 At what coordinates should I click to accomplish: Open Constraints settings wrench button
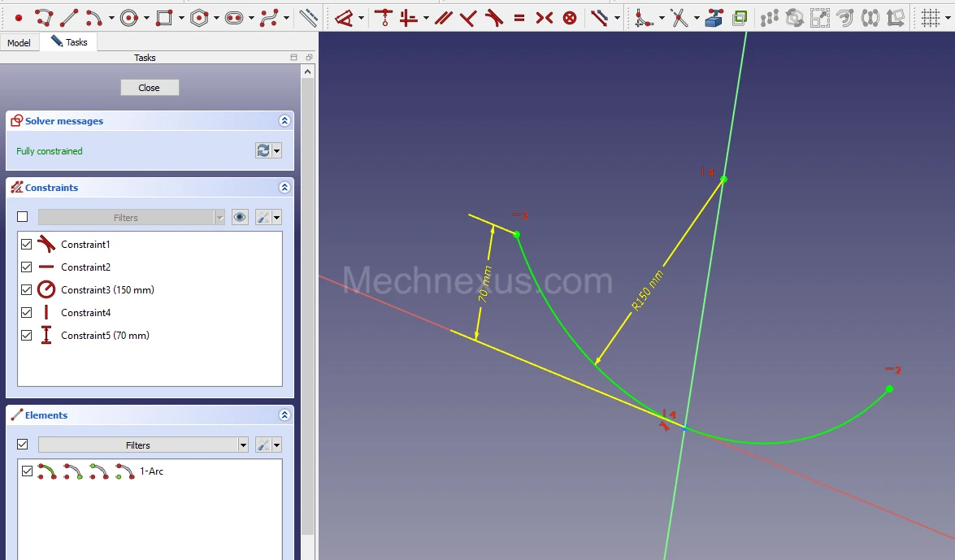[x=263, y=217]
